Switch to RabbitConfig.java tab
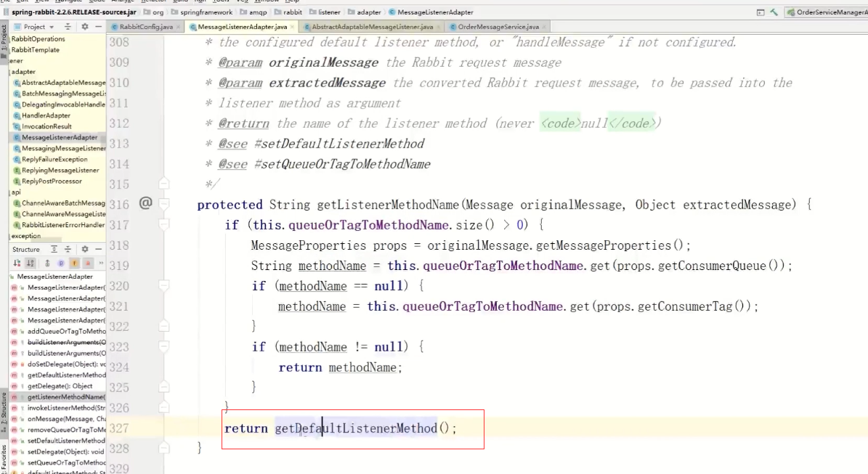The image size is (868, 474). pos(146,27)
